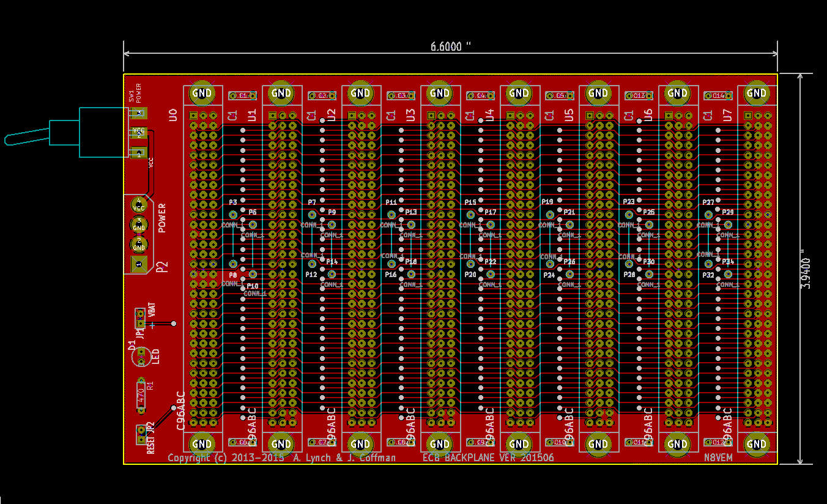Click the top GND pad above U0 connector
Viewport: 827px width, 504px height.
coord(202,94)
